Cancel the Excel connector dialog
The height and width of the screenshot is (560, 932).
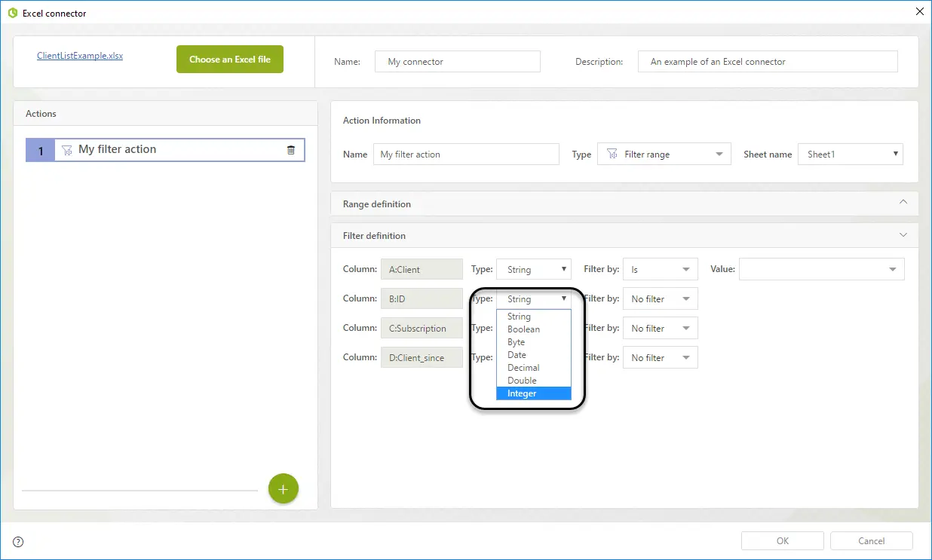pyautogui.click(x=872, y=540)
